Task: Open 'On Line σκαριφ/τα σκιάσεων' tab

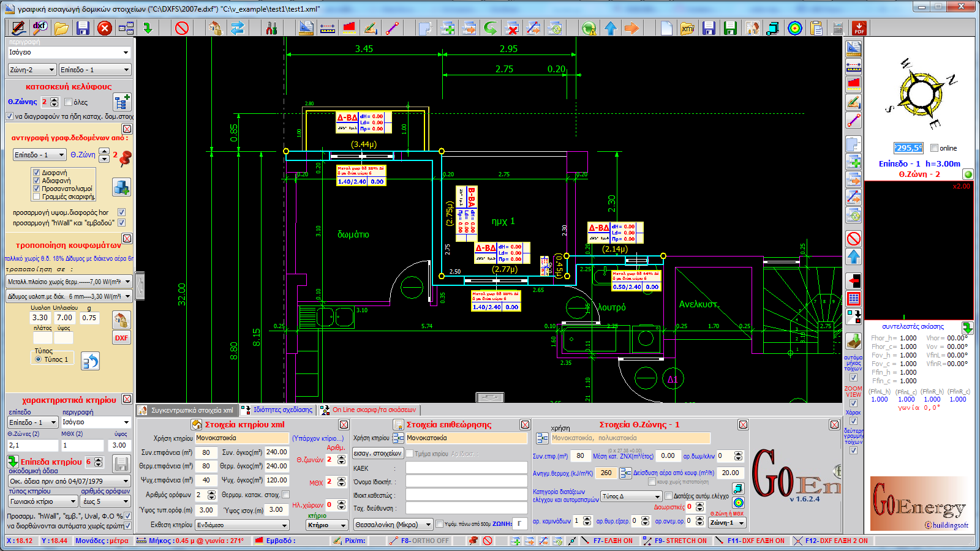Action: coord(369,410)
